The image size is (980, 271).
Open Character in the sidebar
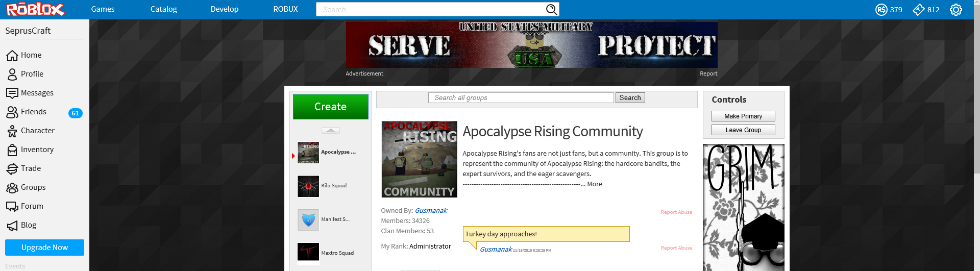pyautogui.click(x=37, y=131)
